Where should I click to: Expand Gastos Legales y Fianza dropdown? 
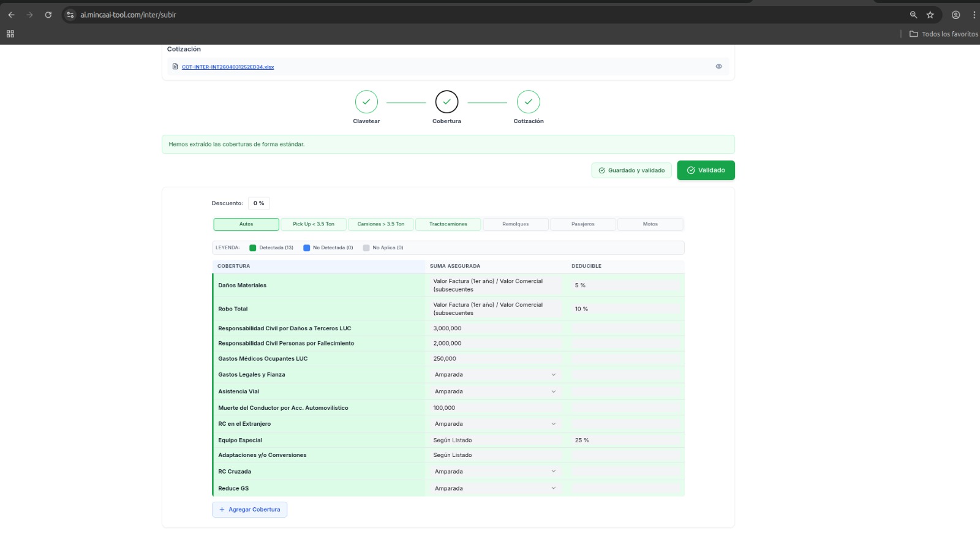495,375
